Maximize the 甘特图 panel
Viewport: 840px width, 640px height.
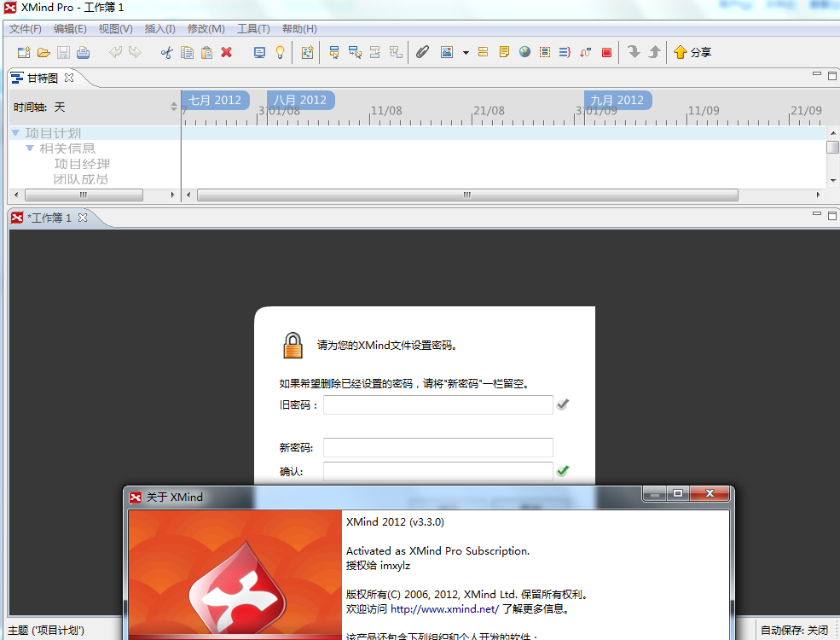[x=832, y=76]
